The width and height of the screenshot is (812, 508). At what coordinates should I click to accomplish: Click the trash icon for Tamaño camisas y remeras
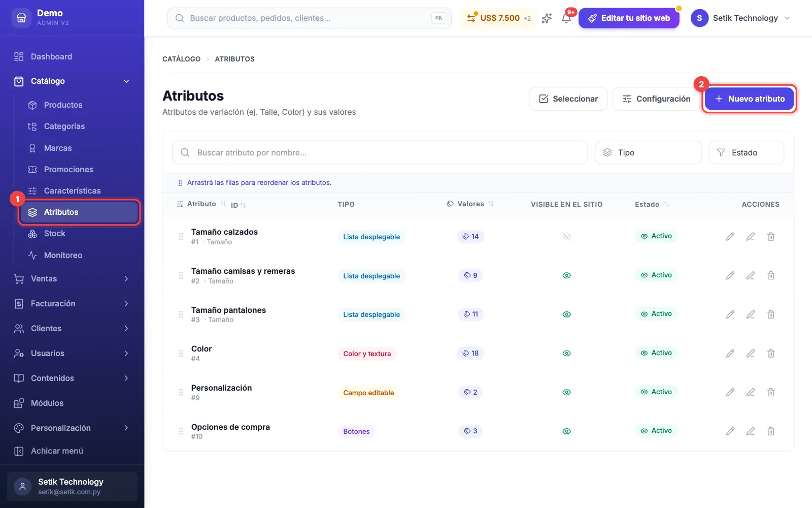(x=770, y=275)
